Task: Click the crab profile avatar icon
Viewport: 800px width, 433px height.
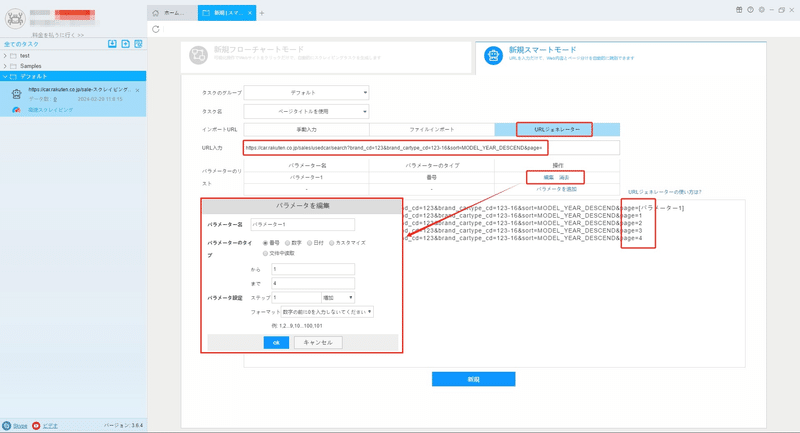Action: click(15, 18)
